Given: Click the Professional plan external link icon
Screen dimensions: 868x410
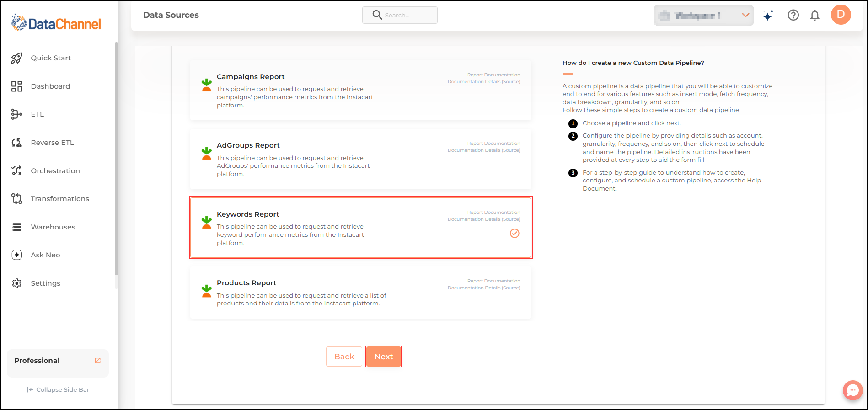Looking at the screenshot, I should coord(97,361).
